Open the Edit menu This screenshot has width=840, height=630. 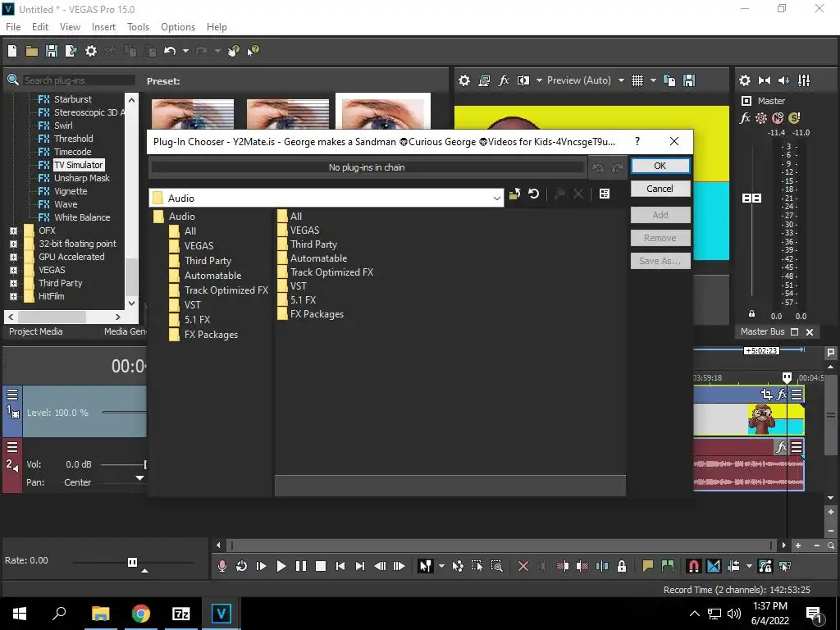point(40,27)
